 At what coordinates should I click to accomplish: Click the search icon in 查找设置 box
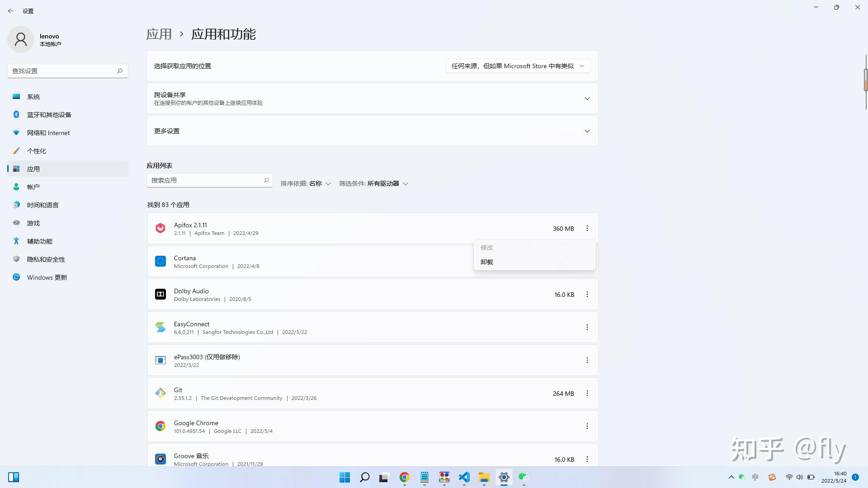pyautogui.click(x=120, y=71)
